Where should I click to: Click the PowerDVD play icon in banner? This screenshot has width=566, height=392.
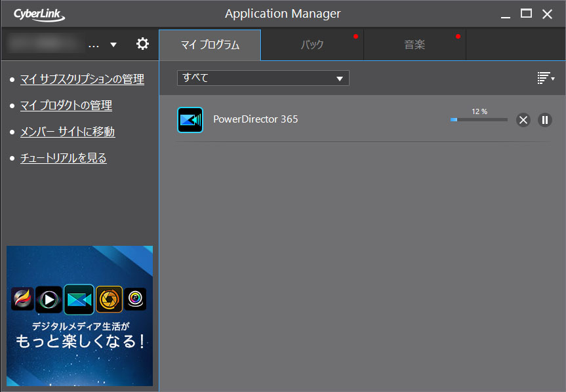49,300
